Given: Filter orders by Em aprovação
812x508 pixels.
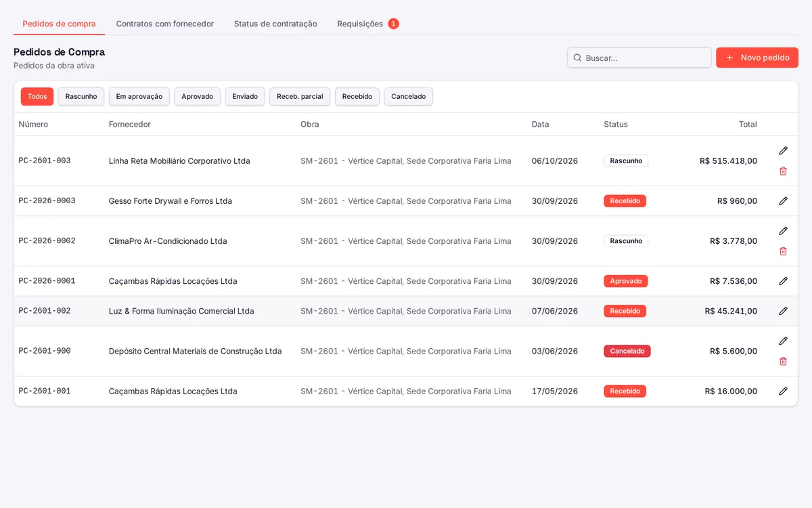Looking at the screenshot, I should click(x=139, y=96).
